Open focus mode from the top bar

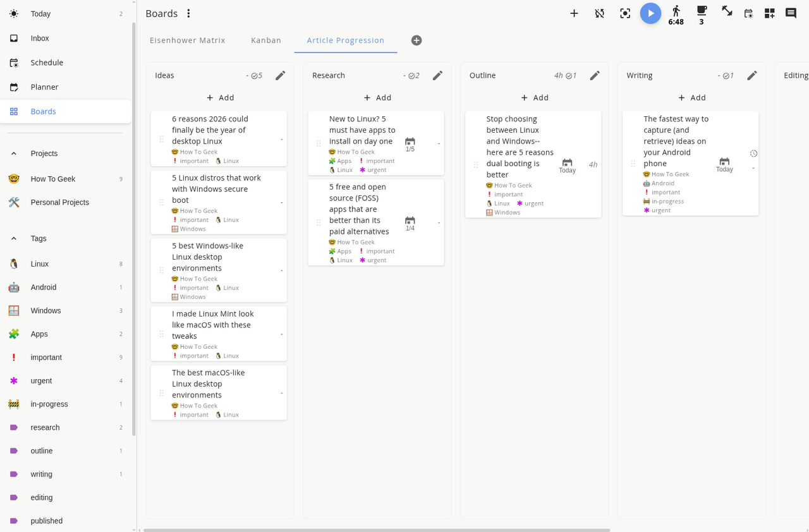point(625,13)
